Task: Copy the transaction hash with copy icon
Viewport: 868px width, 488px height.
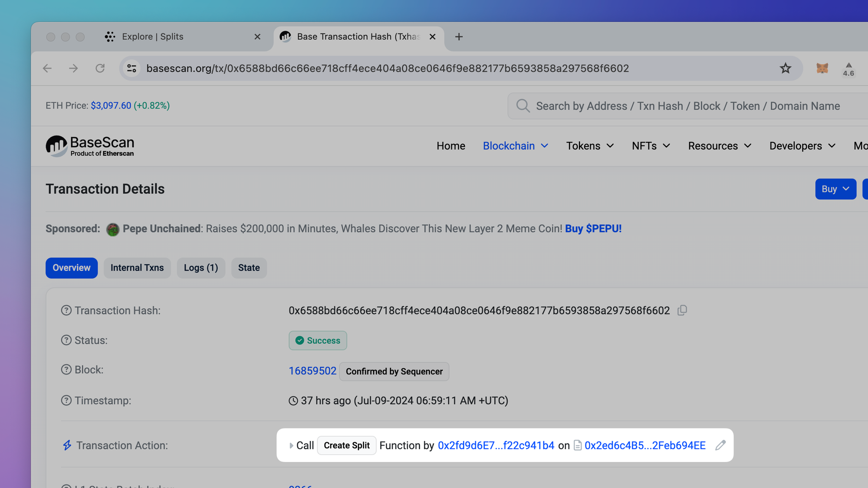Action: click(x=682, y=311)
